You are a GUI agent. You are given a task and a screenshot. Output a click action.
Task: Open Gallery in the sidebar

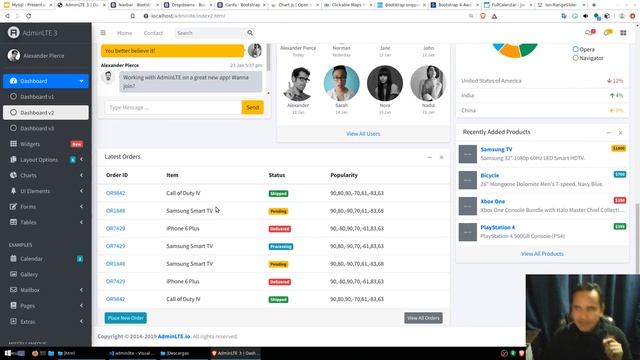[46, 274]
